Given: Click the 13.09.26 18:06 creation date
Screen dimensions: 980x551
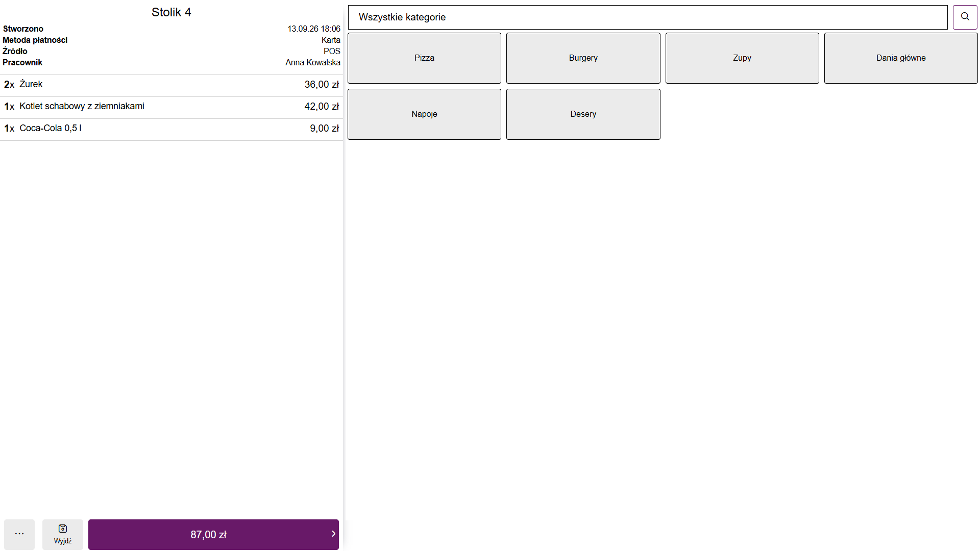Looking at the screenshot, I should (x=314, y=29).
